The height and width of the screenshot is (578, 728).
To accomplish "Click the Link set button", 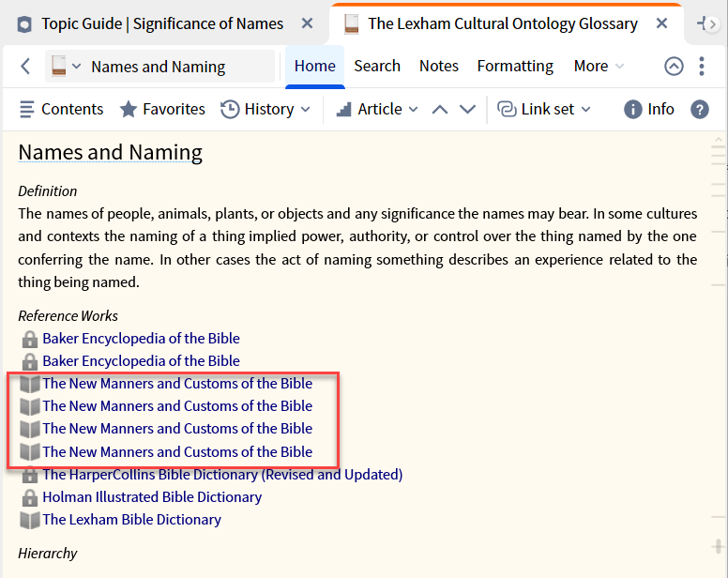I will [x=536, y=109].
